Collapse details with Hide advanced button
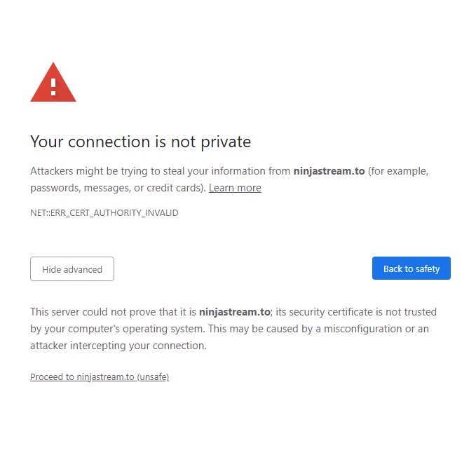The image size is (476, 455). point(72,269)
